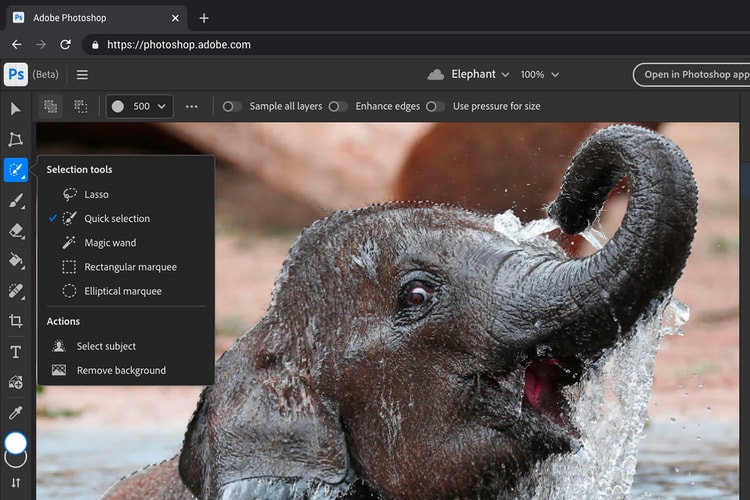Go back in browser
The image size is (750, 500).
tap(17, 44)
